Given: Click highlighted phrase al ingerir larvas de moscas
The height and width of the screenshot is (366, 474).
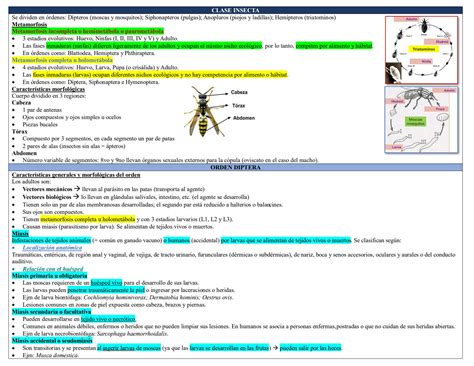Looking at the screenshot, I should (129, 348).
